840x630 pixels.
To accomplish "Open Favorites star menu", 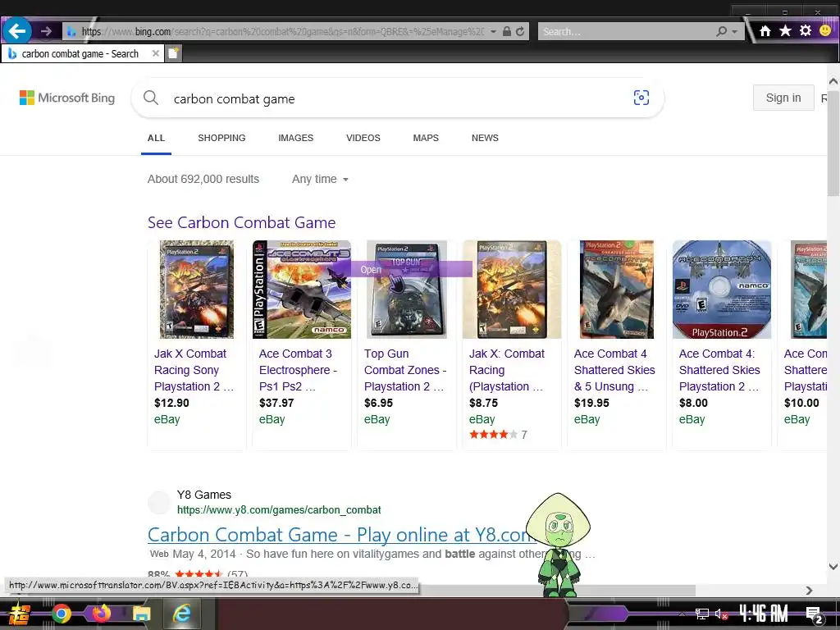I will point(785,30).
